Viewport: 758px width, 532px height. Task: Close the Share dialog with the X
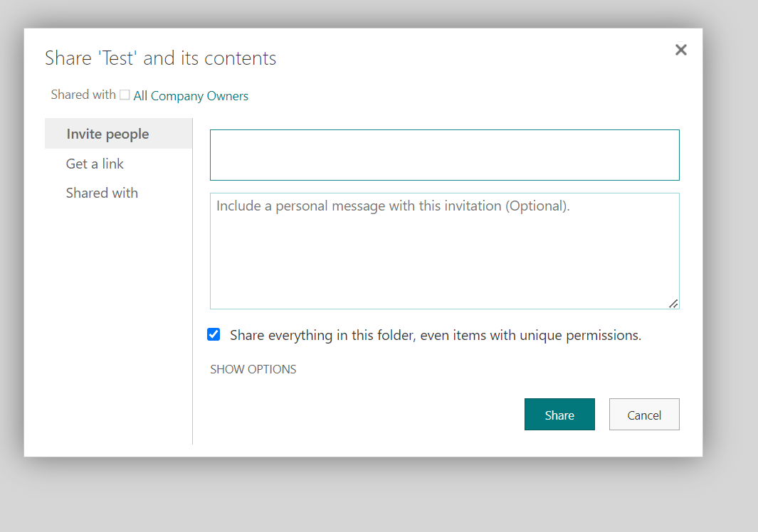coord(681,50)
